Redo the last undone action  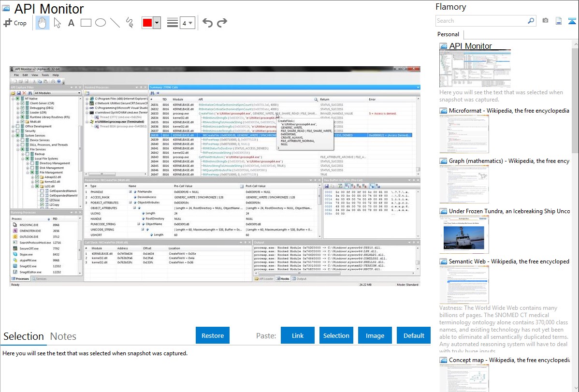(x=222, y=23)
